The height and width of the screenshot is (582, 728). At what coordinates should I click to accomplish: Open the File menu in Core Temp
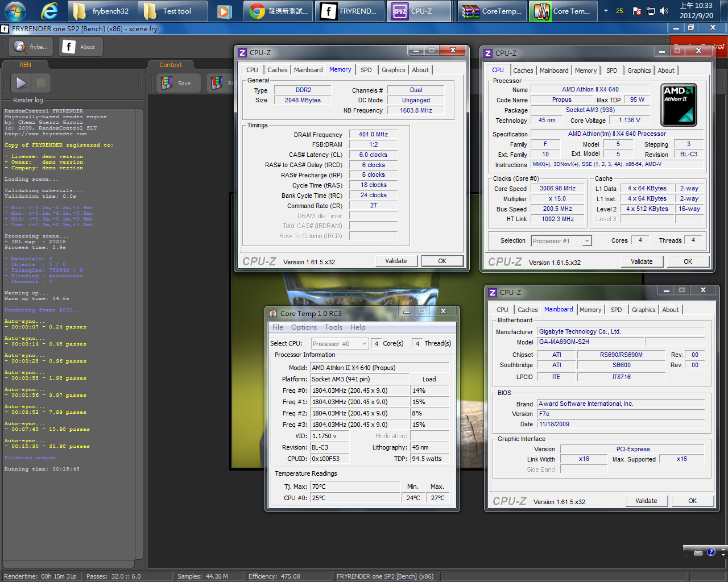278,327
